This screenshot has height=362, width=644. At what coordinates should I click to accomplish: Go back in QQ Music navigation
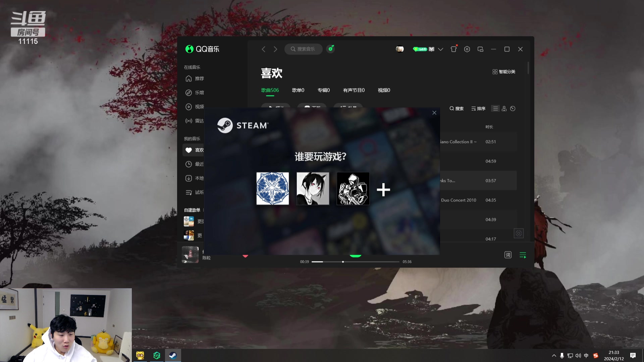click(x=264, y=49)
